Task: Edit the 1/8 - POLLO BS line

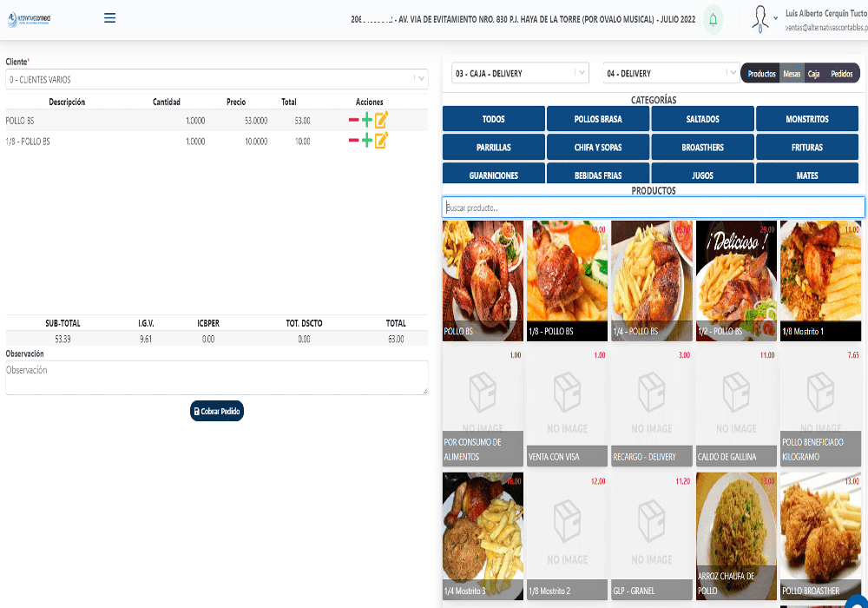Action: point(381,140)
